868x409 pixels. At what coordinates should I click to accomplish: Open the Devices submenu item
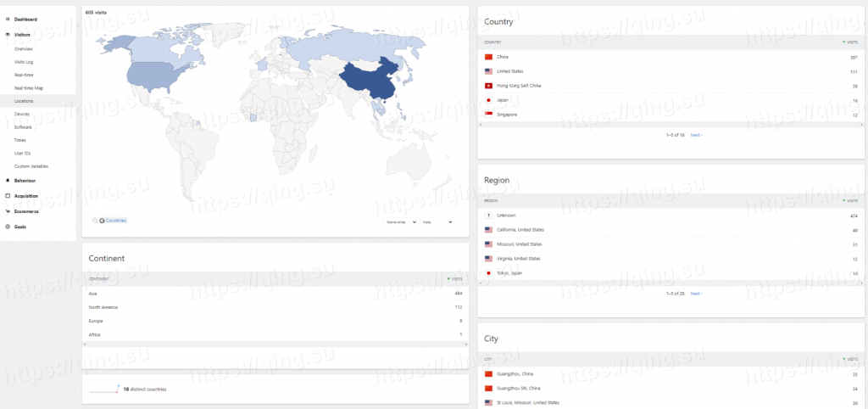click(x=22, y=114)
